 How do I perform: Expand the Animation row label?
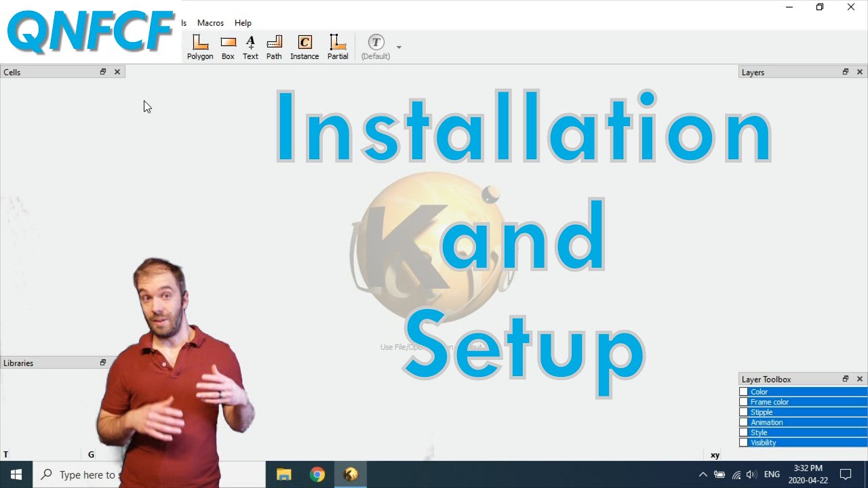[766, 422]
